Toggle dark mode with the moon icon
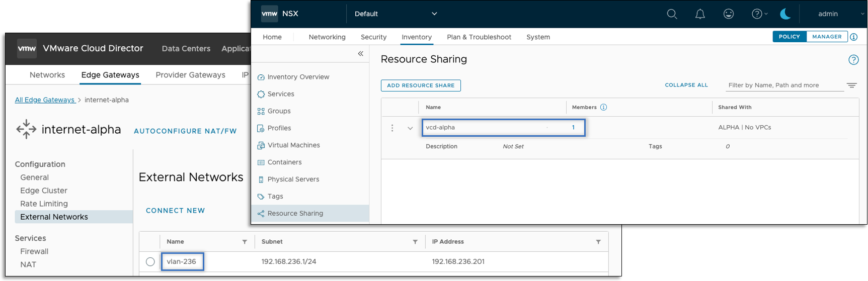 (785, 14)
